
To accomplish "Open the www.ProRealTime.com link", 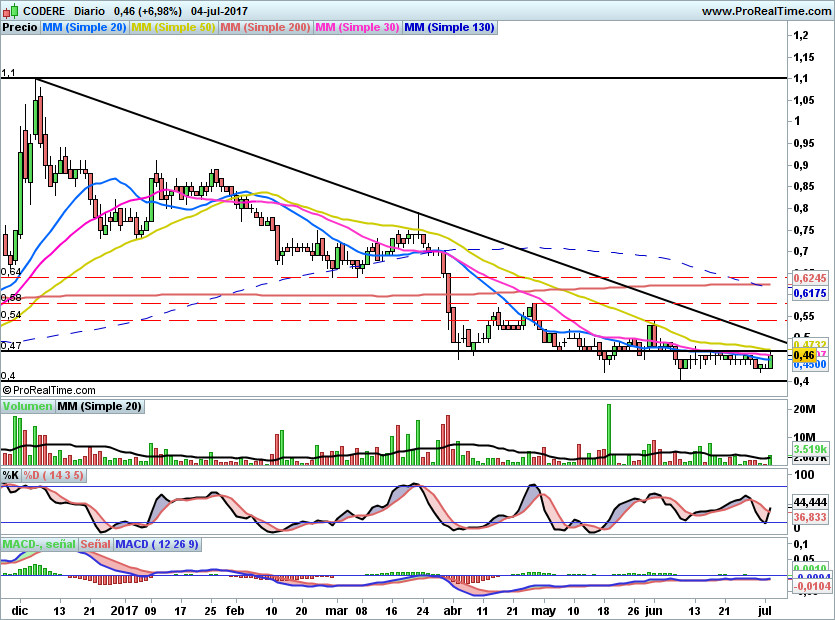I will click(x=764, y=10).
